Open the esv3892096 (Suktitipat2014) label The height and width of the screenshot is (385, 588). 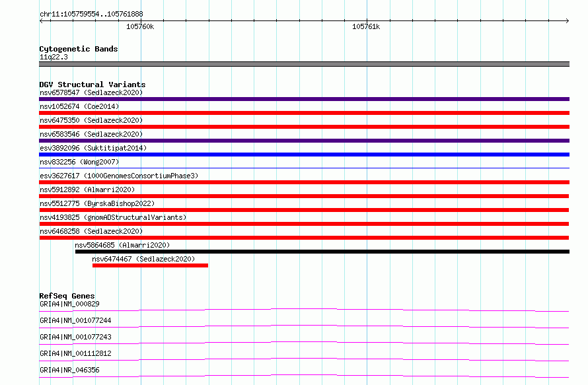pos(93,148)
